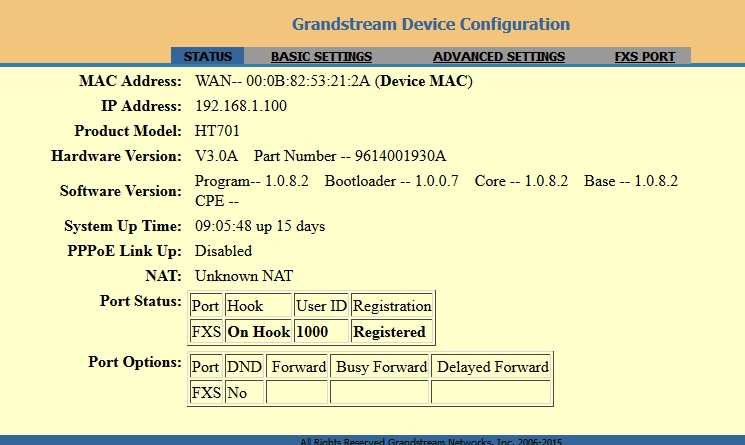Click the Unknown NAT value

pos(243,276)
